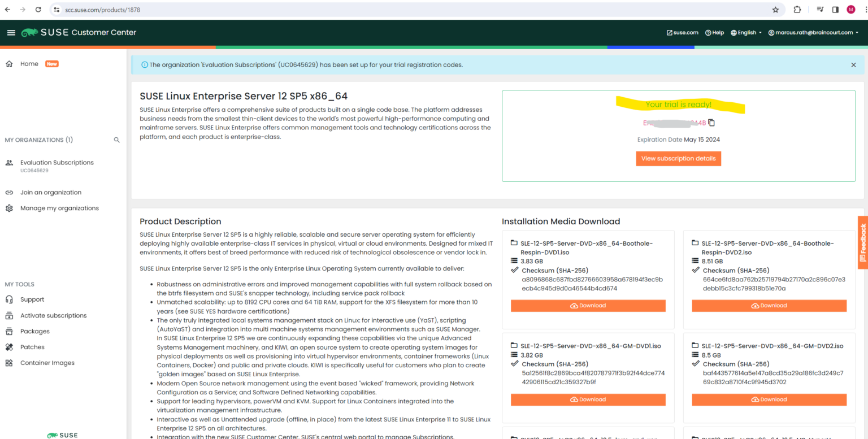Click View subscription details
Screen dimensions: 868x439
pos(678,158)
